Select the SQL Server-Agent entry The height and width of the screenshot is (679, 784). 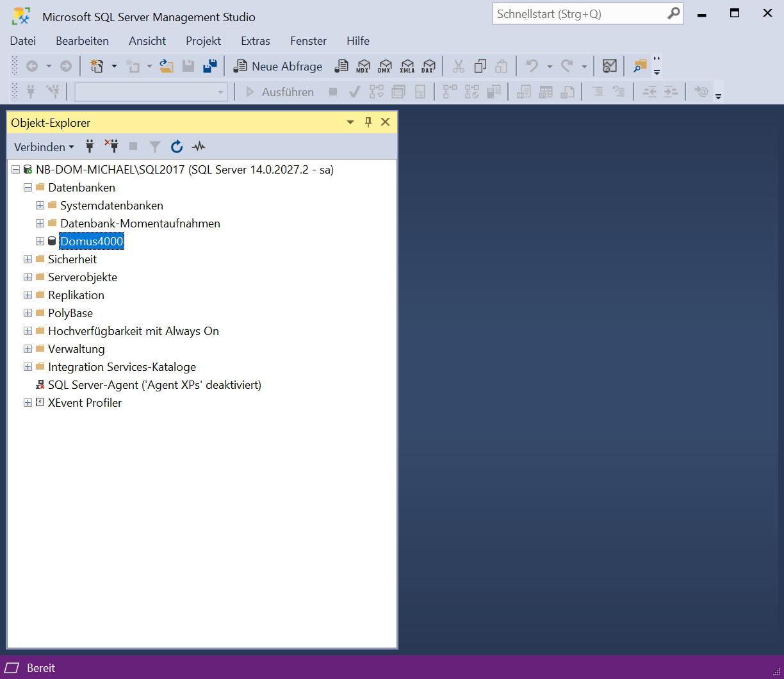pos(154,385)
